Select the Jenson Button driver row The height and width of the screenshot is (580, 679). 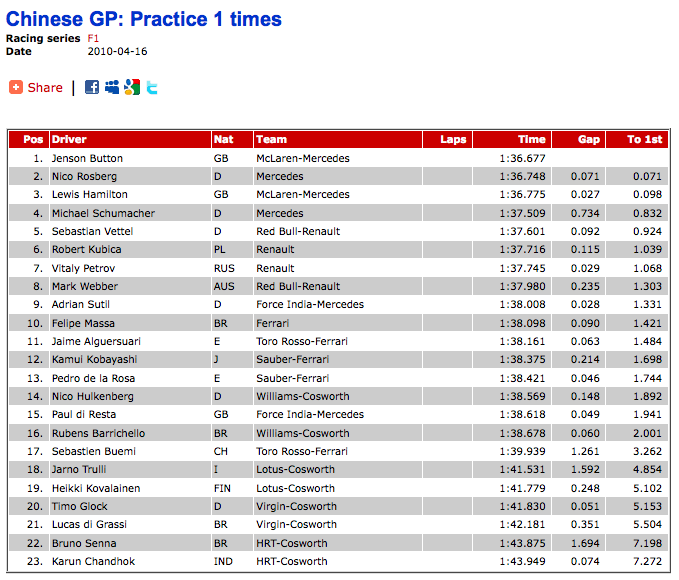coord(87,158)
